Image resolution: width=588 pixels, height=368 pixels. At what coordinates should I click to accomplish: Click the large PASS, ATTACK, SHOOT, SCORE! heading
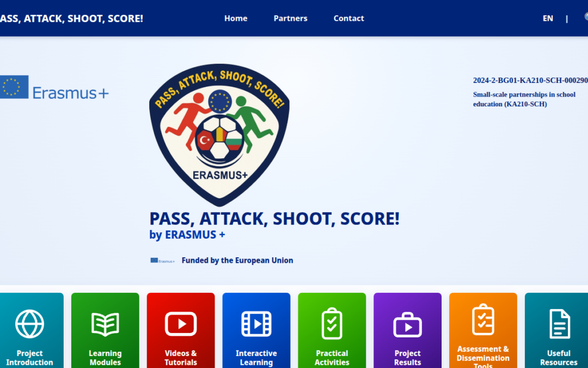[274, 219]
